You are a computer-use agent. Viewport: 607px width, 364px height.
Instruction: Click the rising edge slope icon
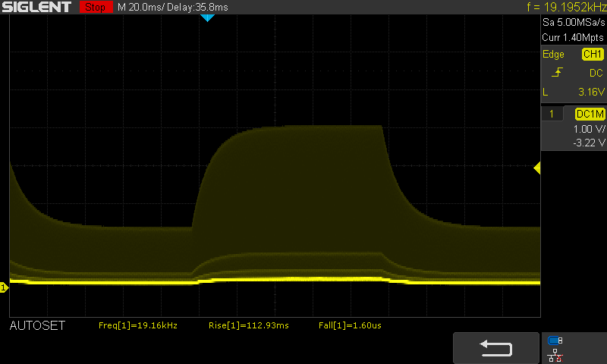[x=557, y=72]
